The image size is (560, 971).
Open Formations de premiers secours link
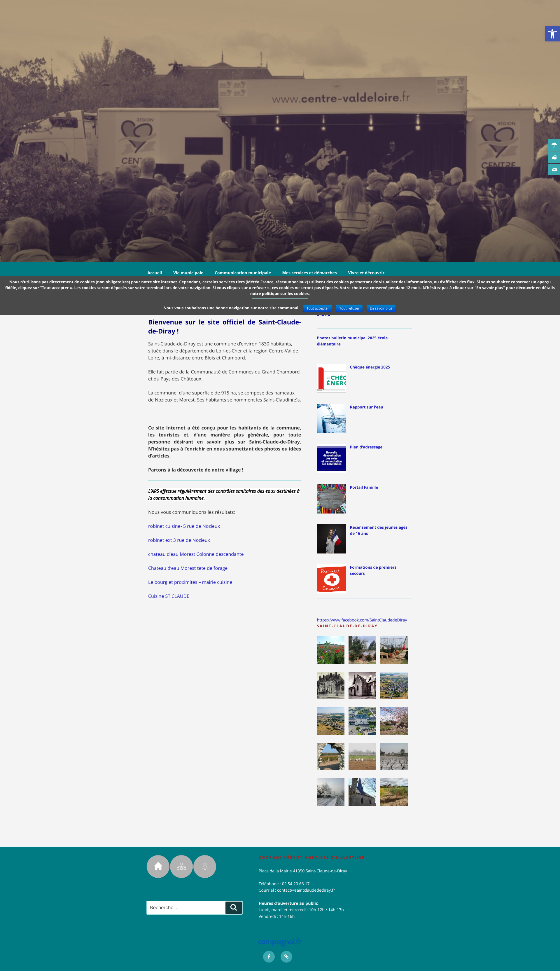pyautogui.click(x=373, y=570)
